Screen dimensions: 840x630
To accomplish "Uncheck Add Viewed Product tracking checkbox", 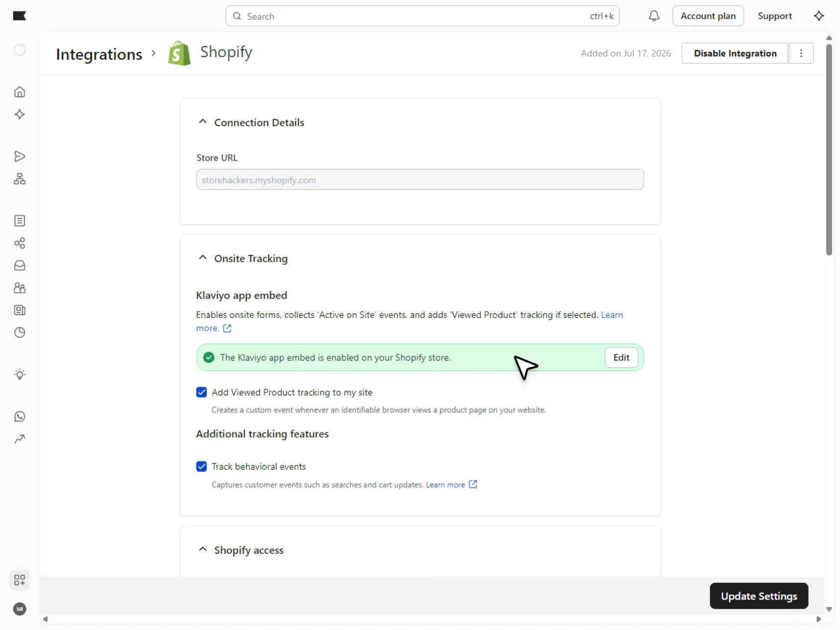I will (202, 392).
